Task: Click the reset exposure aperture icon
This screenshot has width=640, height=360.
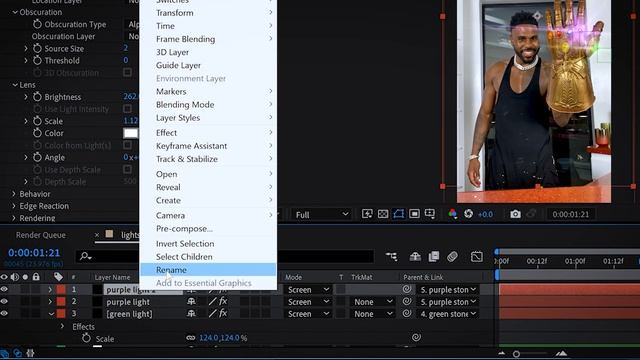Action: point(468,214)
